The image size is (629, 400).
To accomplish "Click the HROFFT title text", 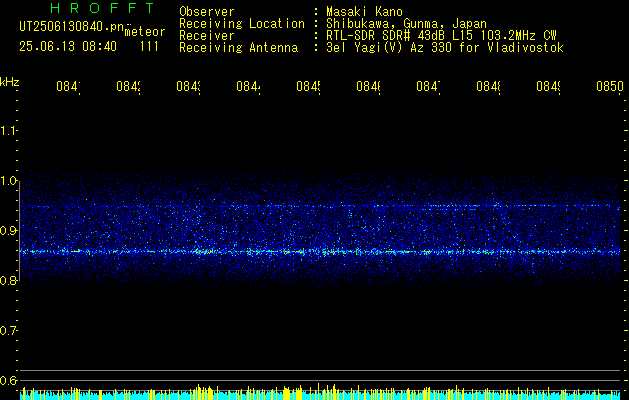I will pos(102,8).
